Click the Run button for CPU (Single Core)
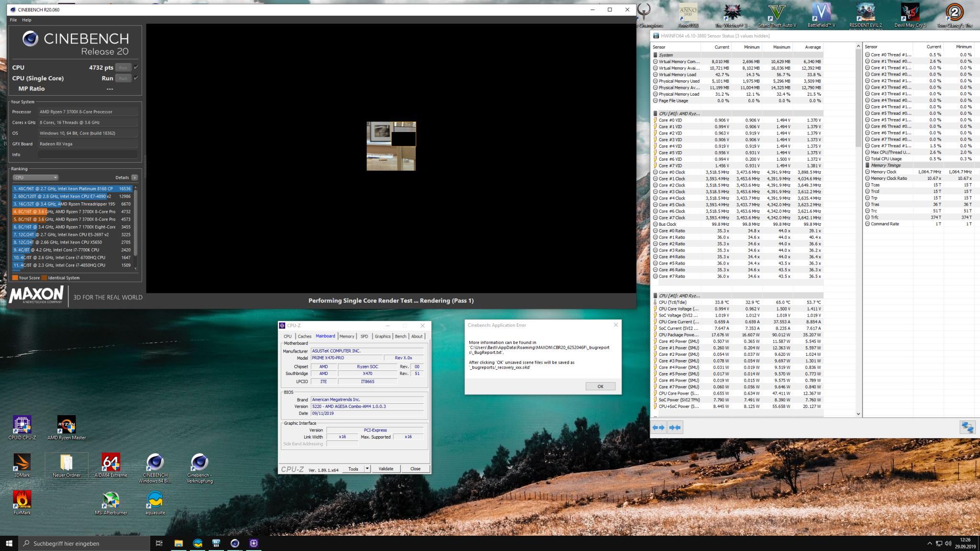Viewport: 980px width, 551px height. click(123, 78)
